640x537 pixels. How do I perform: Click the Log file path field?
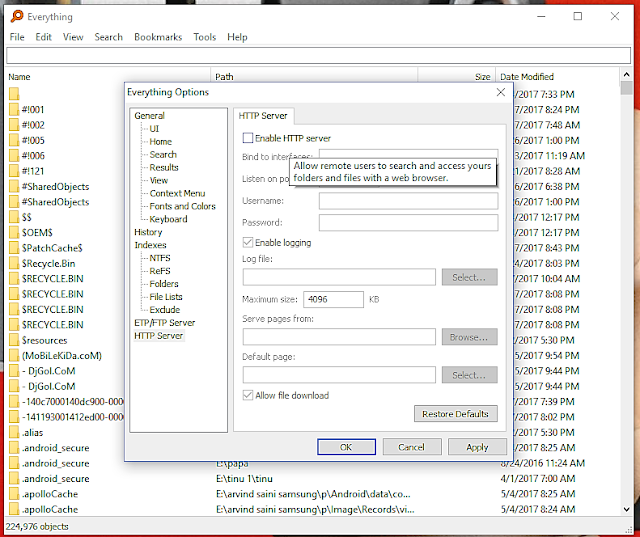[339, 277]
